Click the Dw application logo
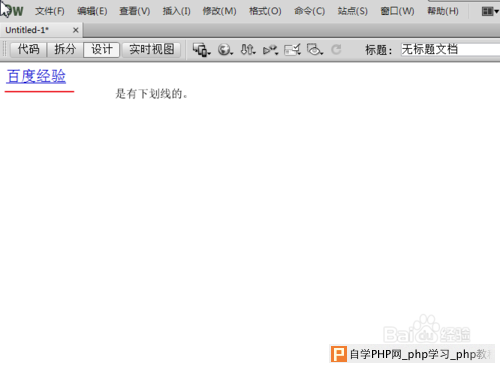The image size is (500, 368). (x=13, y=11)
